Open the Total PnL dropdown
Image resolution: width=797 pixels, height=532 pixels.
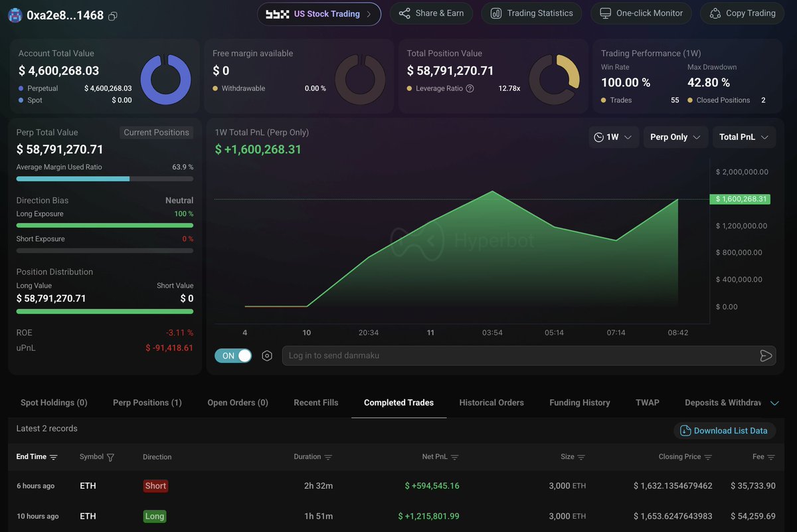pos(744,137)
